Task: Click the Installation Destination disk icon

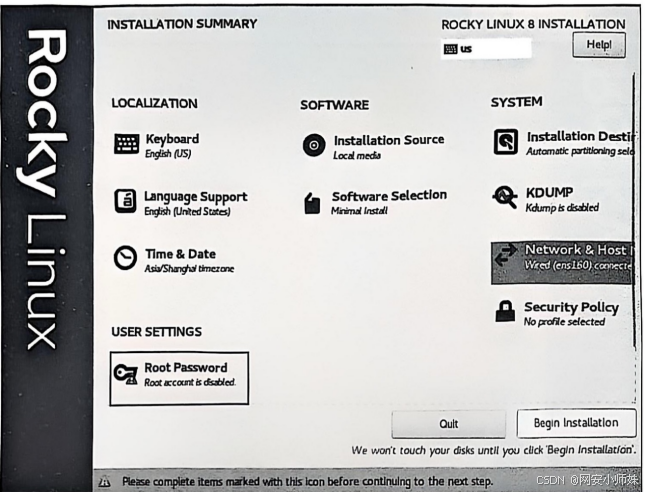Action: click(506, 142)
